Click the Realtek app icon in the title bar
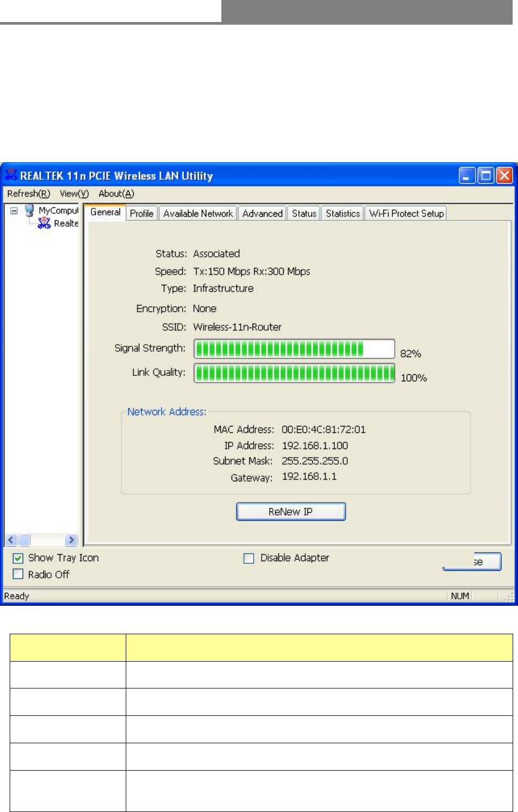This screenshot has height=812, width=518. pos(11,175)
